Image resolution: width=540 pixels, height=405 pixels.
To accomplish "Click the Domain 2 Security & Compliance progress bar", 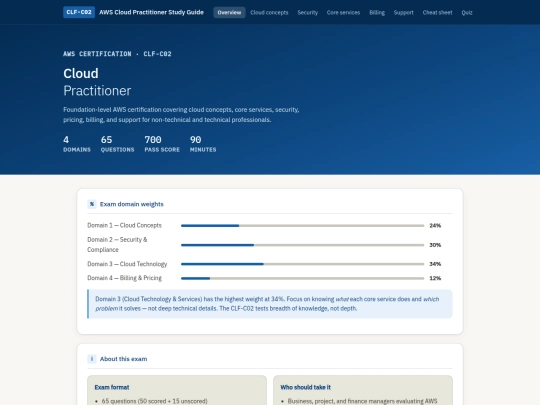I will pyautogui.click(x=302, y=245).
